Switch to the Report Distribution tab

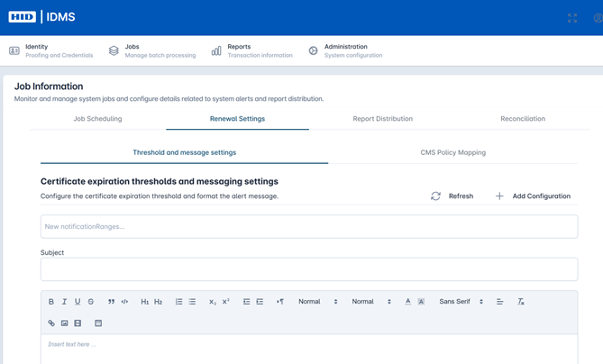(x=382, y=119)
